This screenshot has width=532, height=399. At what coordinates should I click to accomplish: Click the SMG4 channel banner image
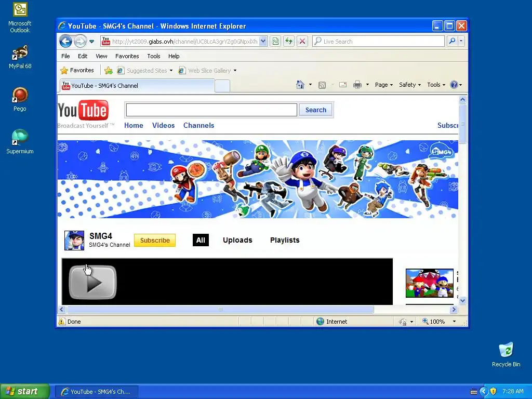[258, 179]
